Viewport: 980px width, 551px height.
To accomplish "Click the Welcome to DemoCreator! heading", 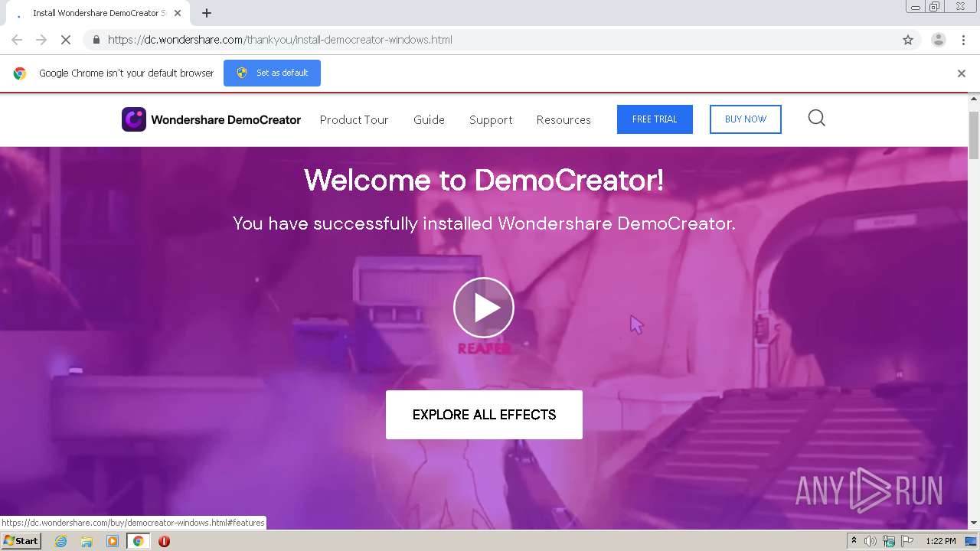I will [x=484, y=181].
